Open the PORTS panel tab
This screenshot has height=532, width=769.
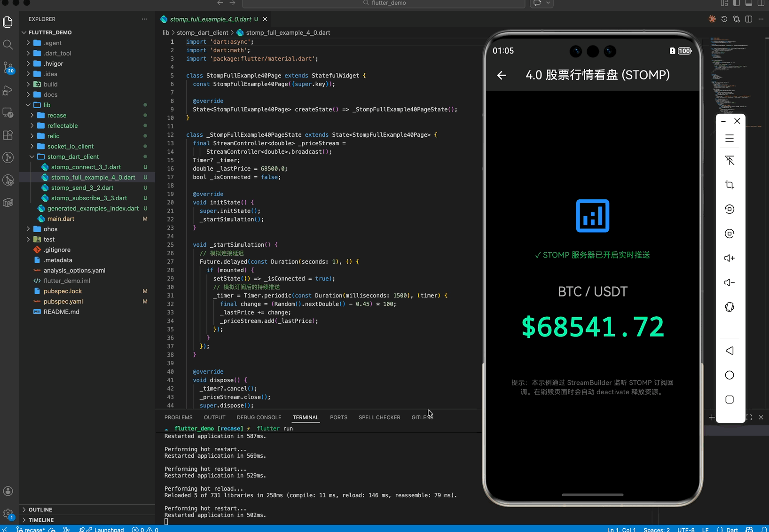[339, 417]
